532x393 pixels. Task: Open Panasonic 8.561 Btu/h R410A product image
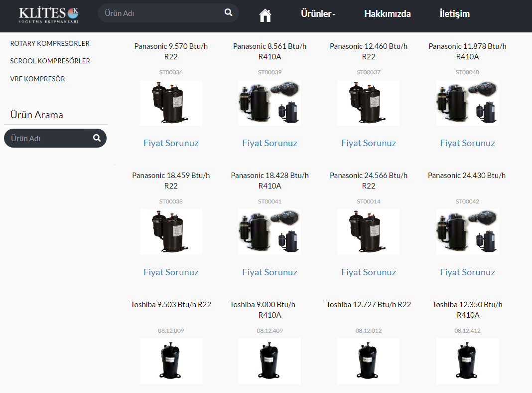pyautogui.click(x=269, y=103)
